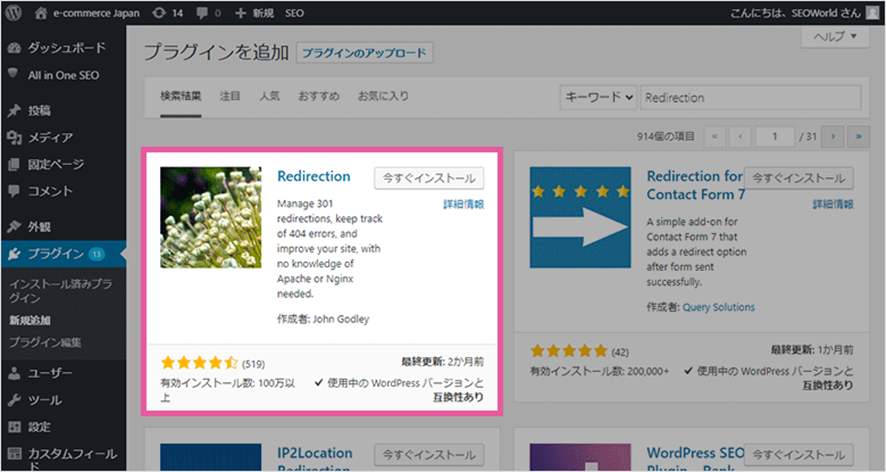This screenshot has width=886, height=472.
Task: Switch to the 人気 tab
Action: (x=270, y=96)
